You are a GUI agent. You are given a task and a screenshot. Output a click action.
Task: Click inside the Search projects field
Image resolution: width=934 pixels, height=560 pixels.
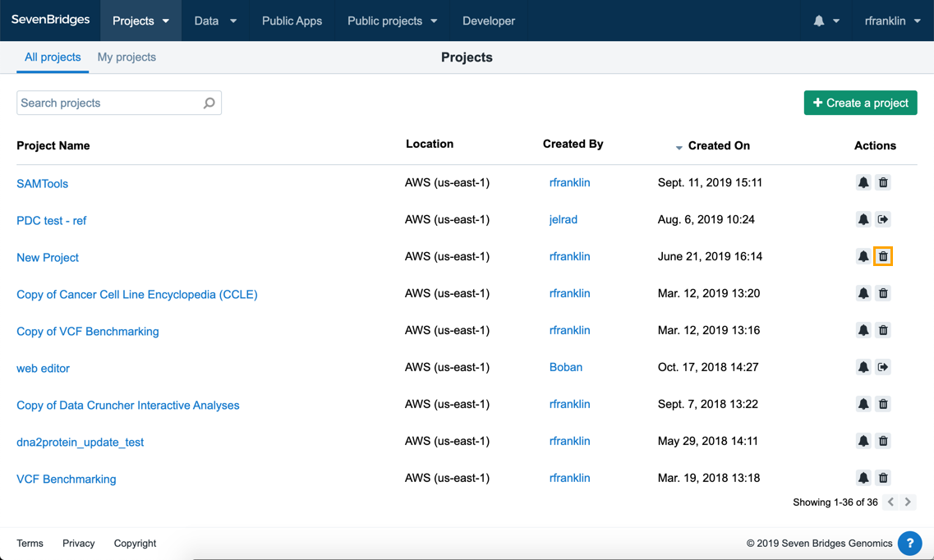tap(118, 103)
